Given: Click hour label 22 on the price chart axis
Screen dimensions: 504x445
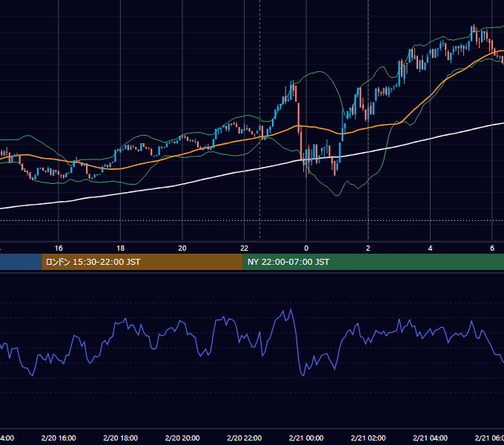Looking at the screenshot, I should point(245,248).
